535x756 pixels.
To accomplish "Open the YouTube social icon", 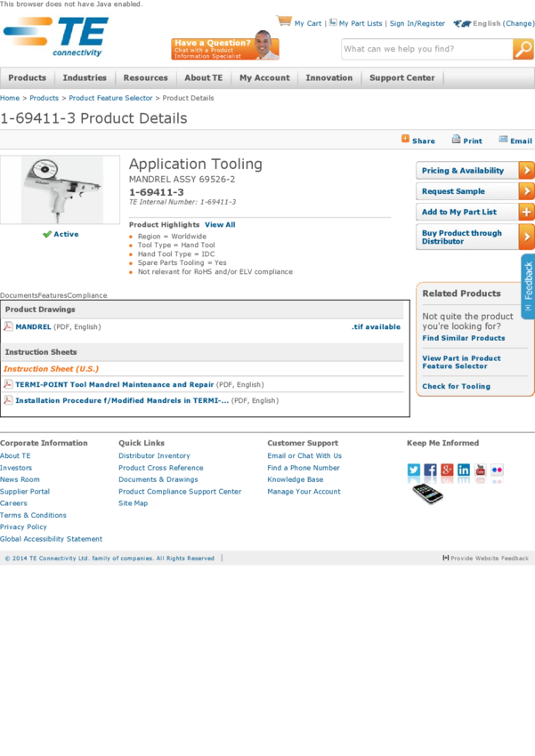I will pos(481,470).
